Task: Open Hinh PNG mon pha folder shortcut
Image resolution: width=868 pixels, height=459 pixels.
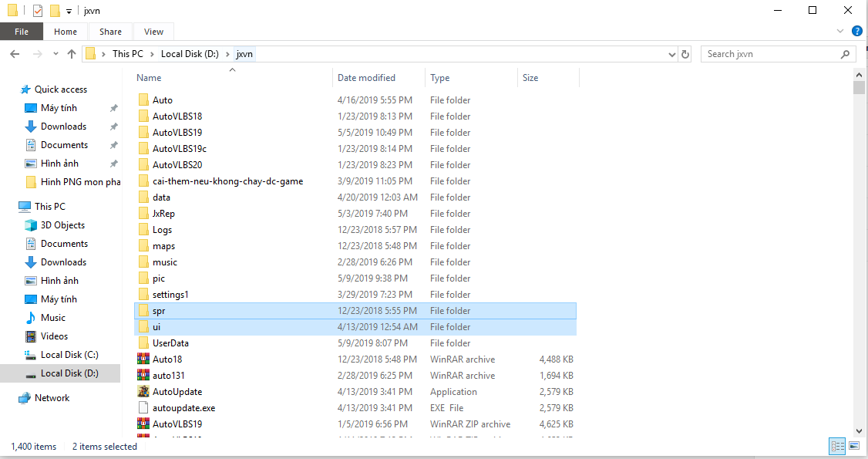Action: pyautogui.click(x=80, y=181)
